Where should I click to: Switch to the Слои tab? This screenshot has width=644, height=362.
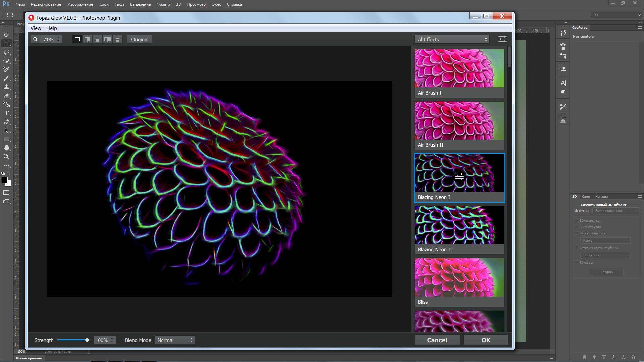pyautogui.click(x=586, y=196)
